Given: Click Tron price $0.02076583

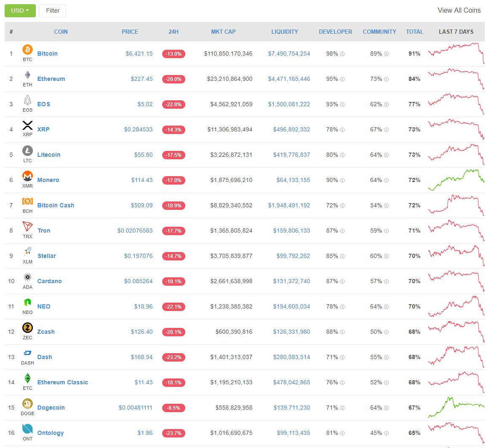Looking at the screenshot, I should [135, 231].
